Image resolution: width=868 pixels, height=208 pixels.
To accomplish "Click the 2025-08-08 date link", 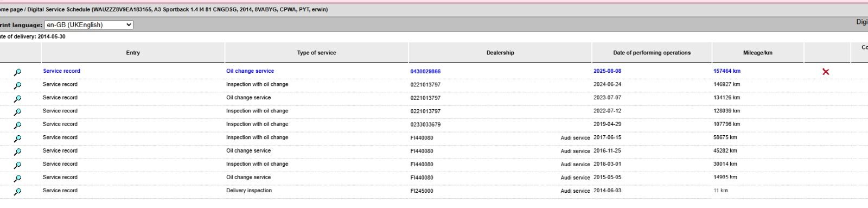I will [x=607, y=71].
